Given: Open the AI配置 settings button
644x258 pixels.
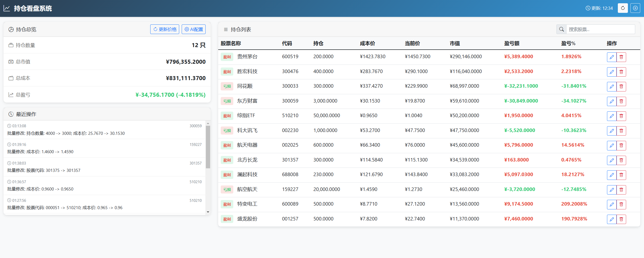Looking at the screenshot, I should [194, 29].
